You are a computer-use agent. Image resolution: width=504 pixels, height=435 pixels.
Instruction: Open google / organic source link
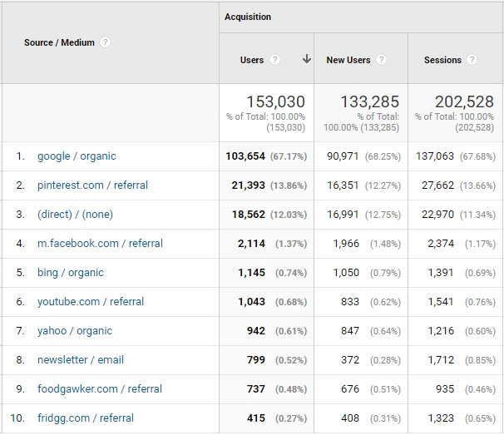pos(77,156)
